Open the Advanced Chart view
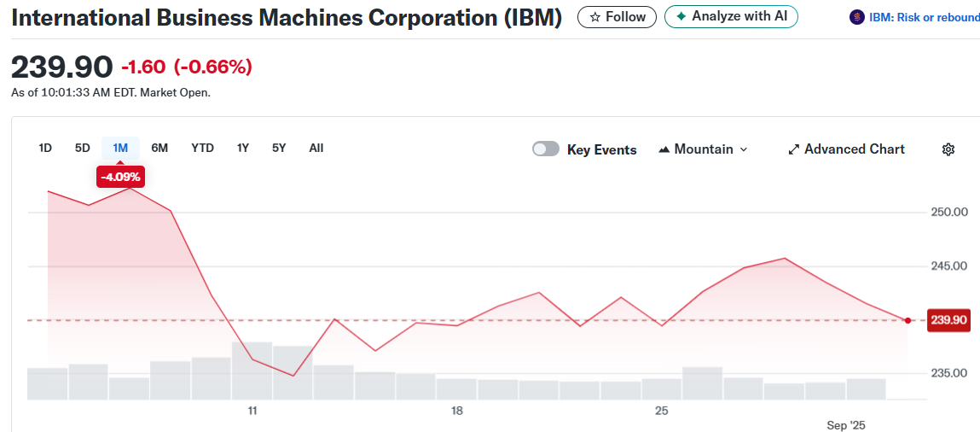The height and width of the screenshot is (432, 980). pos(846,149)
